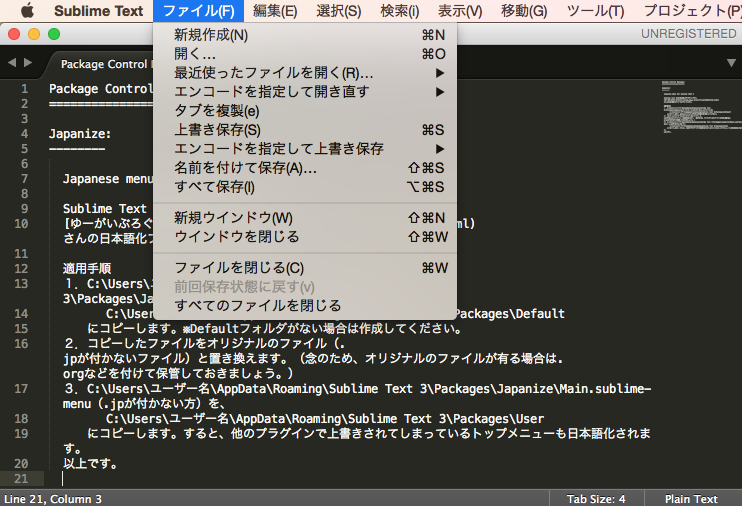Screen dimensions: 742x506
Task: Click the 適用手順 text on line 12
Action: pyautogui.click(x=87, y=268)
